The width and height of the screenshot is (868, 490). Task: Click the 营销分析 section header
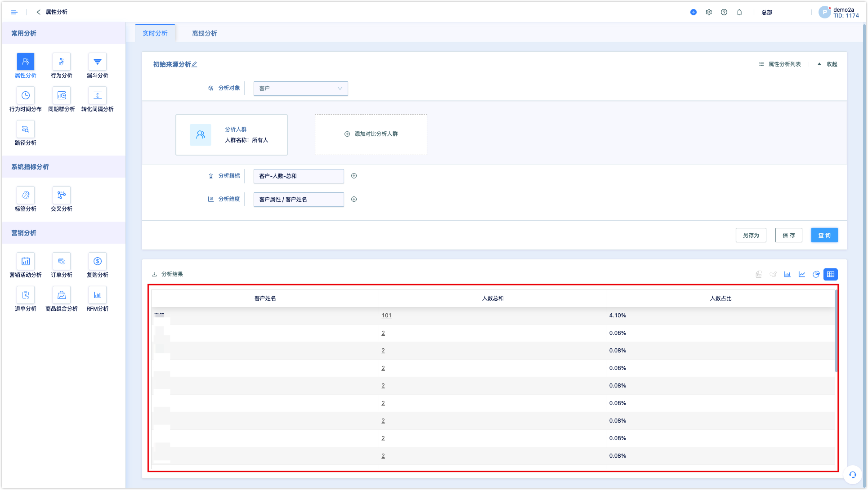[64, 232]
